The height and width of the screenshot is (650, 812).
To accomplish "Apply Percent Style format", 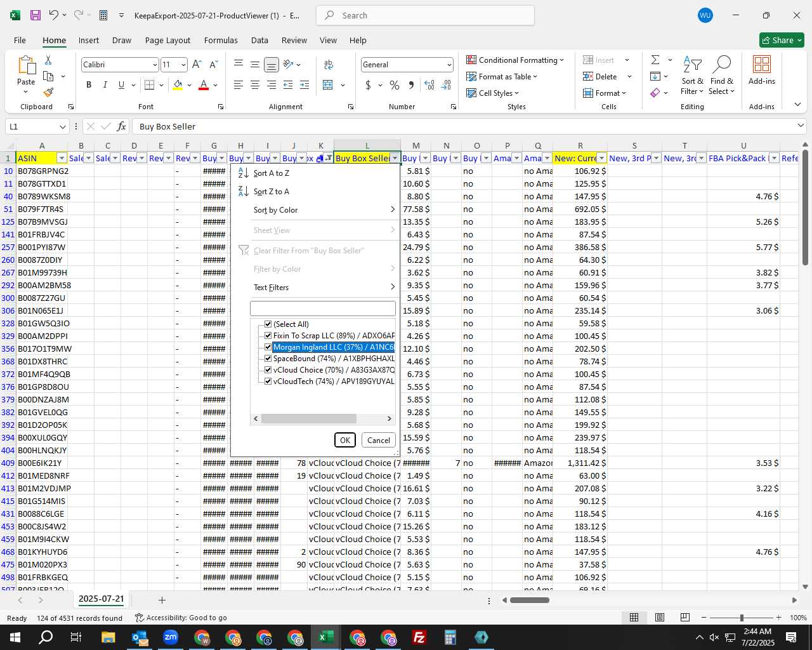I will tap(394, 85).
